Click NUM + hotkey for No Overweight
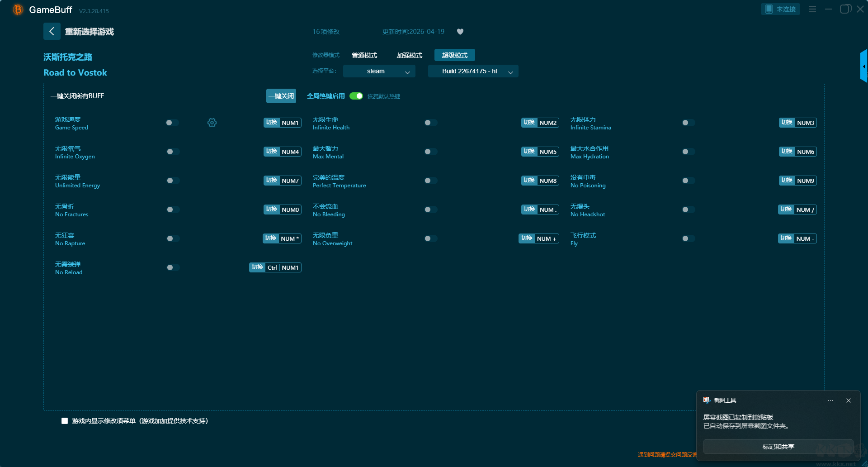Screen dimensions: 868x467 [547, 238]
